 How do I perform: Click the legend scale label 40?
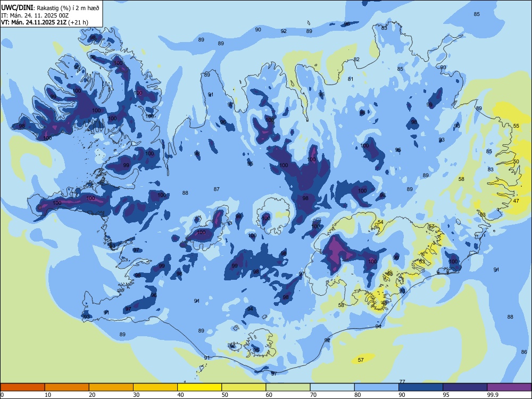coord(180,395)
